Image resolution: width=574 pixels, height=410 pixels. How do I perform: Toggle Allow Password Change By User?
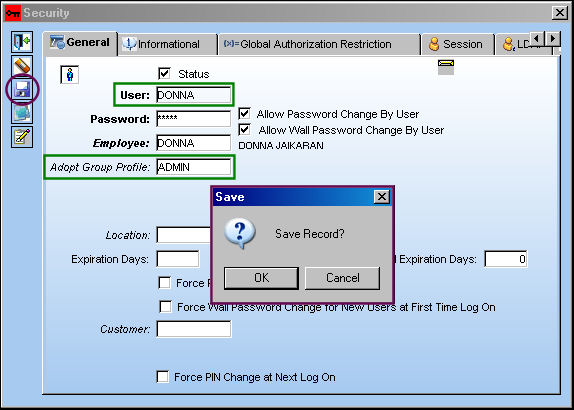245,114
